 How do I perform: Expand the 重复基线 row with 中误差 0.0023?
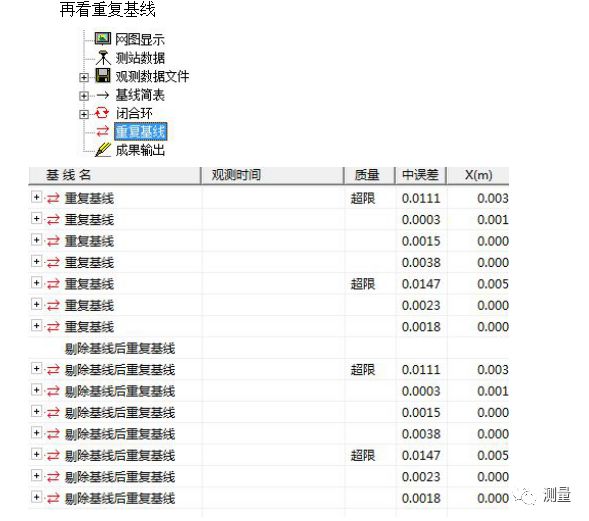tap(36, 304)
